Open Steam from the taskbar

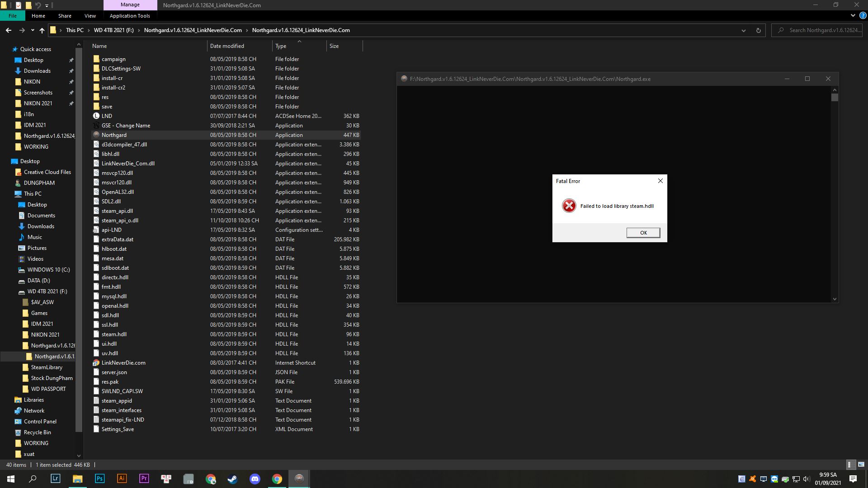[232, 479]
